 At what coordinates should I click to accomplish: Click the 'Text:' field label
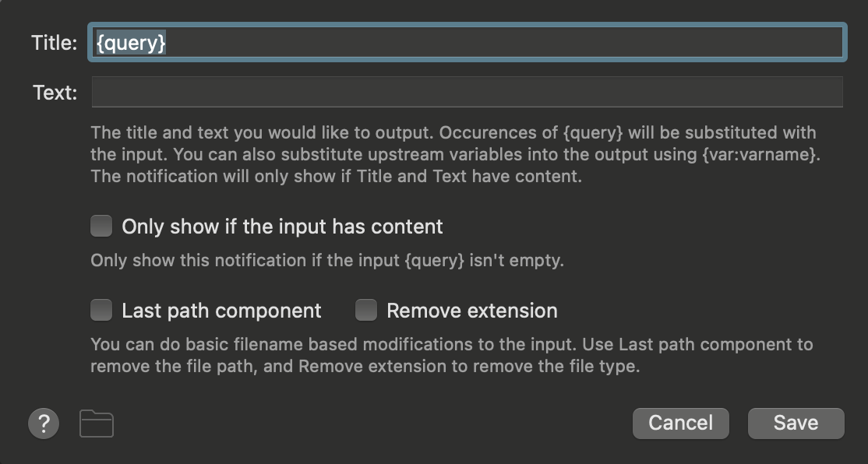[55, 93]
